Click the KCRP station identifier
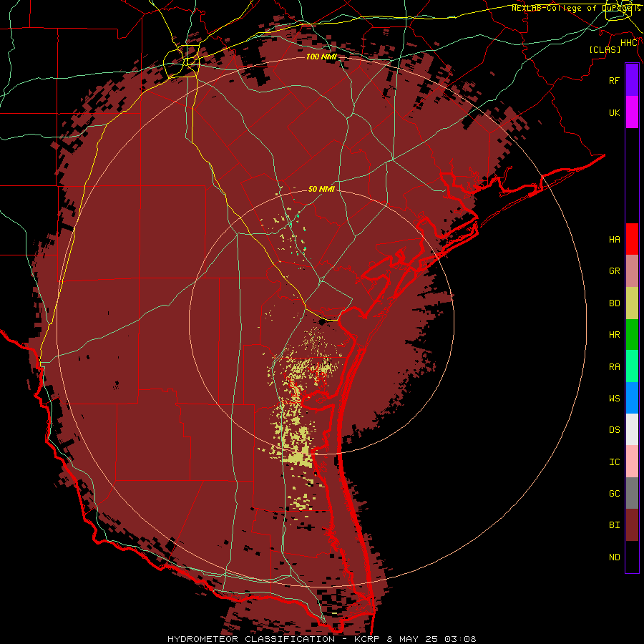This screenshot has width=644, height=644. pyautogui.click(x=367, y=639)
